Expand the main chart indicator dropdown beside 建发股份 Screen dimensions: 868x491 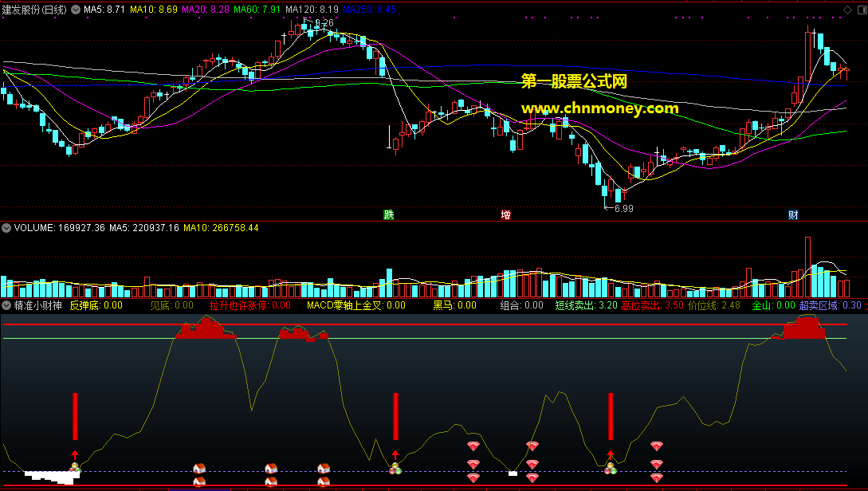point(76,10)
